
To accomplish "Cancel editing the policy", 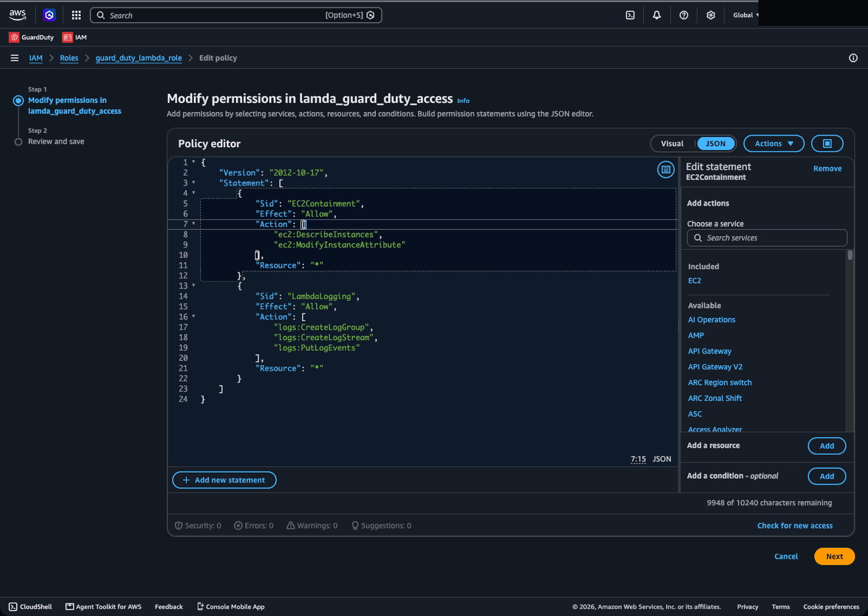I will point(786,556).
